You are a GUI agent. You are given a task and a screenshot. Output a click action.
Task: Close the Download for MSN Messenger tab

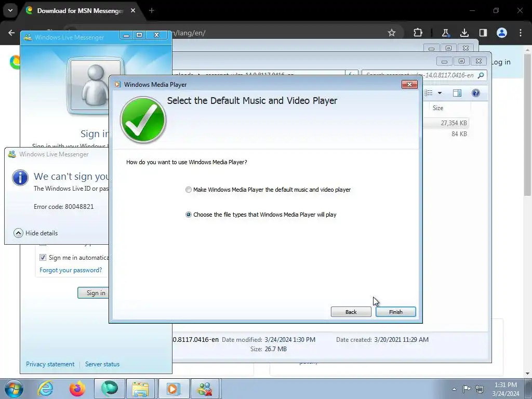(133, 10)
